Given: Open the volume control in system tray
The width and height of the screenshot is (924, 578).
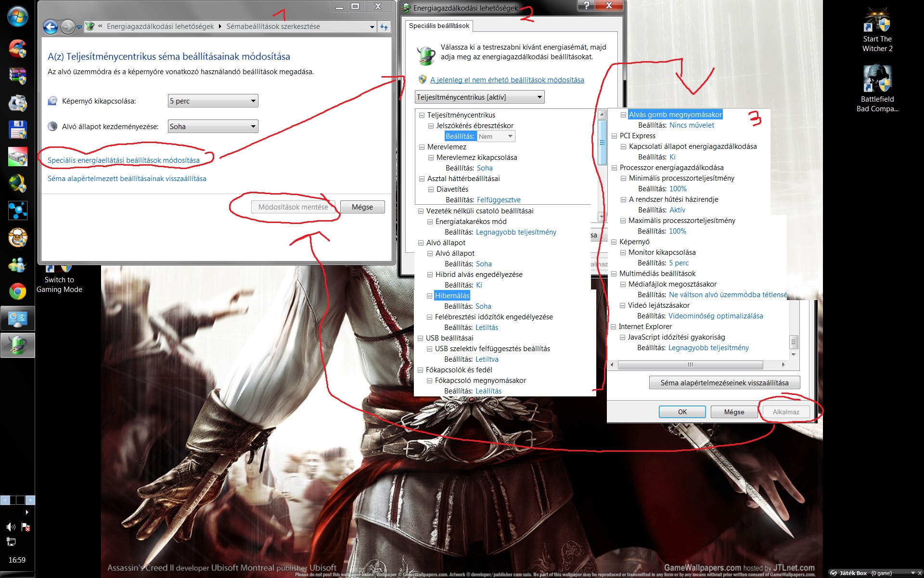Looking at the screenshot, I should (11, 527).
